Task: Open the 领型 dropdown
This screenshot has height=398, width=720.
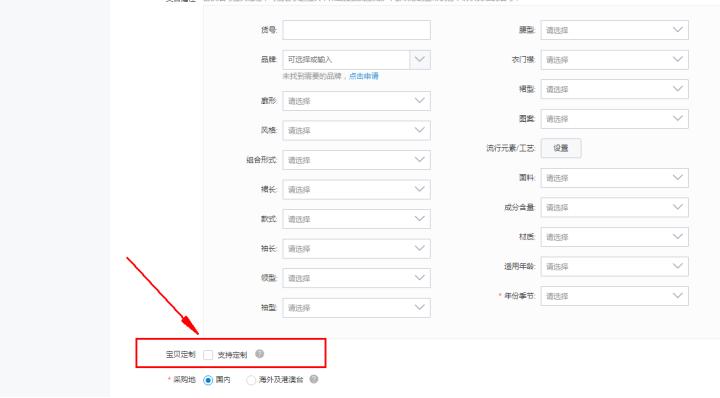Action: (356, 278)
